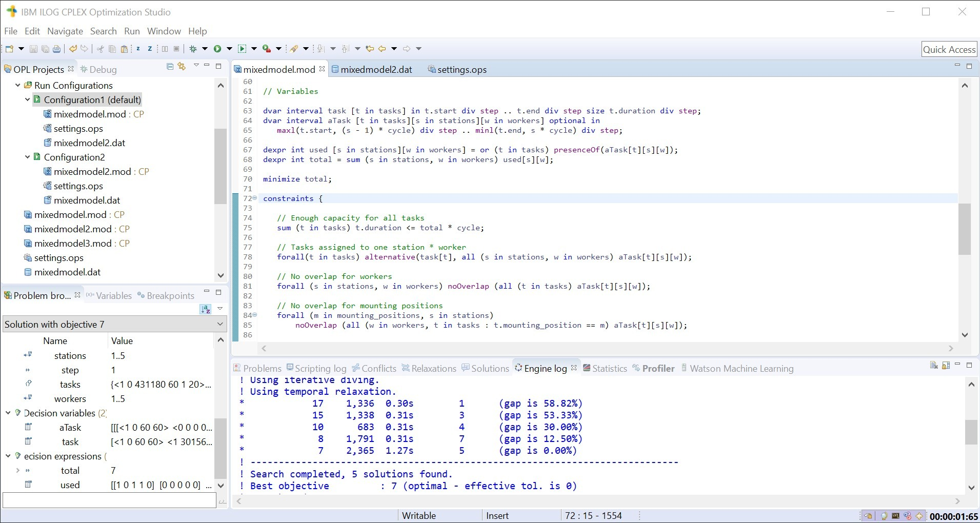The height and width of the screenshot is (523, 980).
Task: Expand the total decision expression row
Action: (18, 470)
